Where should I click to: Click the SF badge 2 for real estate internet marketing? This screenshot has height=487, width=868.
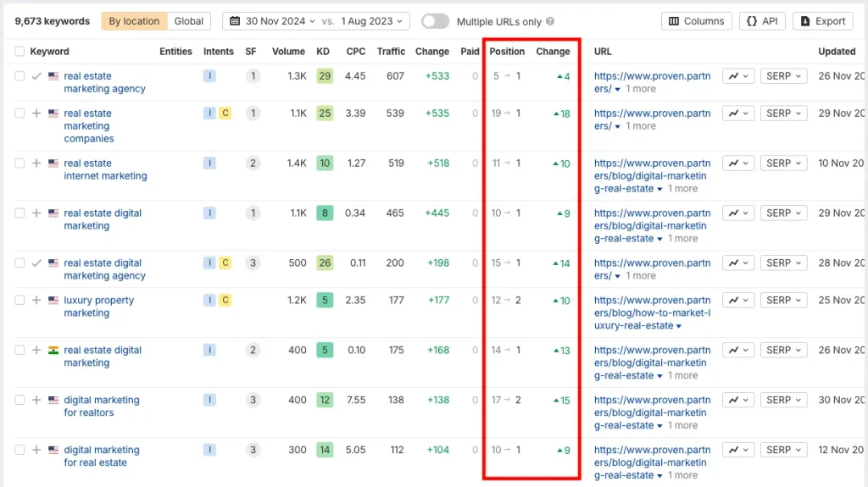[x=253, y=163]
